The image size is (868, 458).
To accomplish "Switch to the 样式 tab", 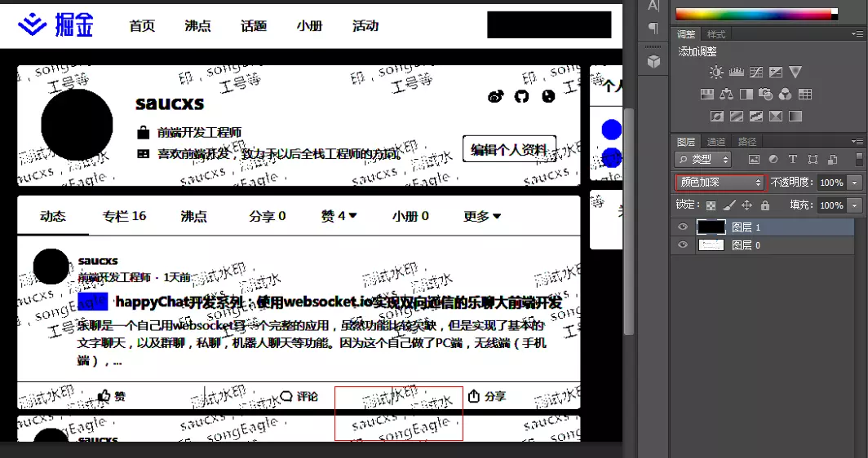I will pyautogui.click(x=715, y=34).
